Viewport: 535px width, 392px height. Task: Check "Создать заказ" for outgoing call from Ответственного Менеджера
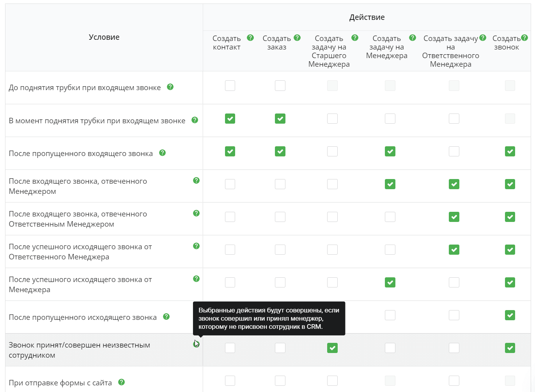(x=280, y=250)
